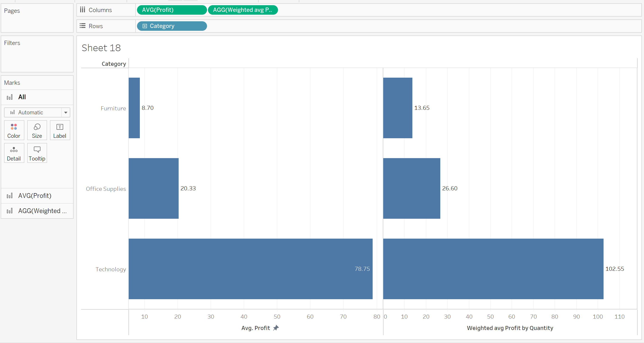Click the Columns shelf icon

[x=83, y=10]
